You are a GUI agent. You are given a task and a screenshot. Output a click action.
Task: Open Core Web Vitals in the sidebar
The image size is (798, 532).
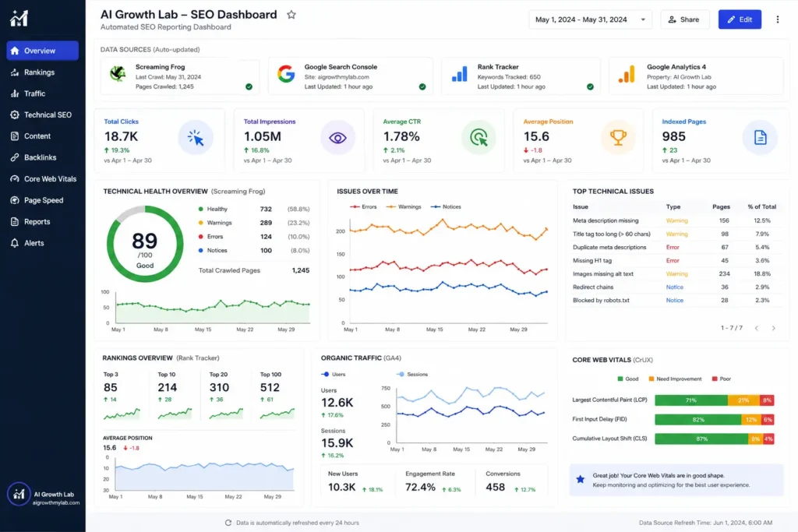pos(42,179)
